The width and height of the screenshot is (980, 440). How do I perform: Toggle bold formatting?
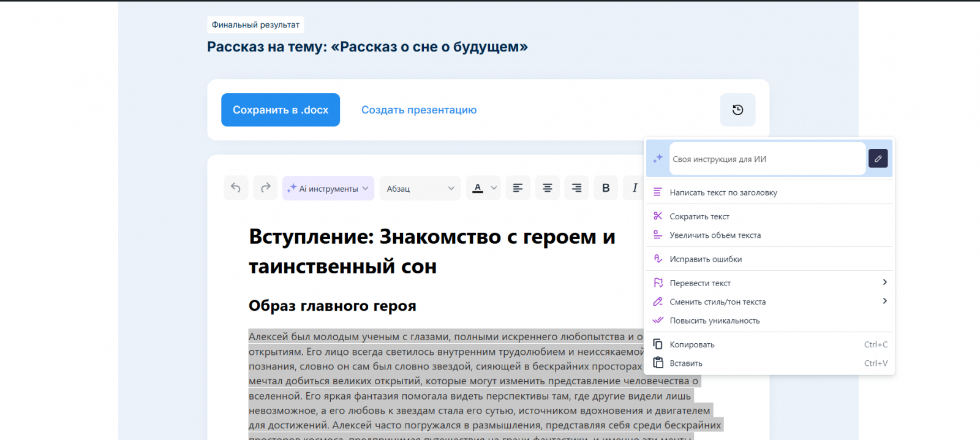[606, 188]
